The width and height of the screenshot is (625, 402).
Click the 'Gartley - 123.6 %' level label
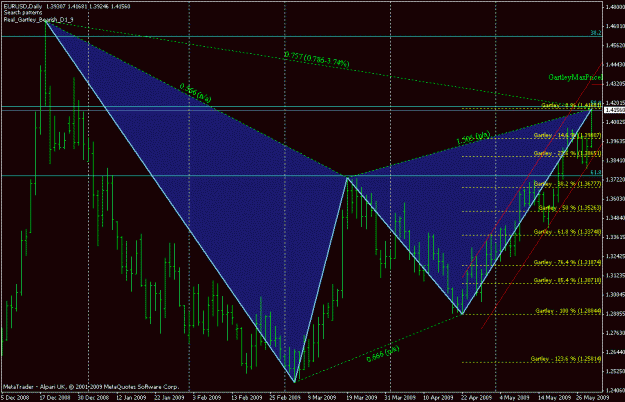pyautogui.click(x=566, y=359)
